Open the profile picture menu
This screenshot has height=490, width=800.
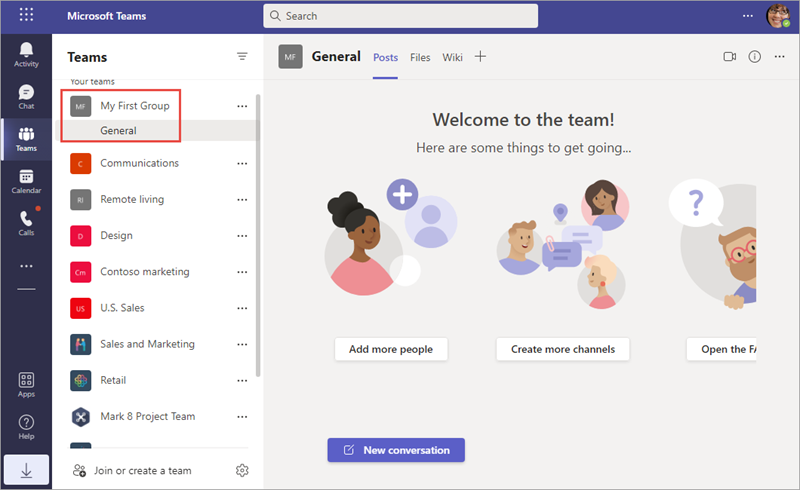pos(778,15)
